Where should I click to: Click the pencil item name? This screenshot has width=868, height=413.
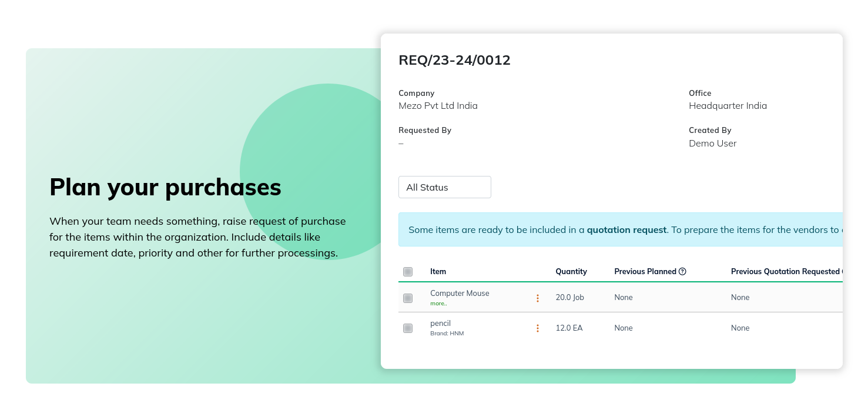(x=440, y=324)
